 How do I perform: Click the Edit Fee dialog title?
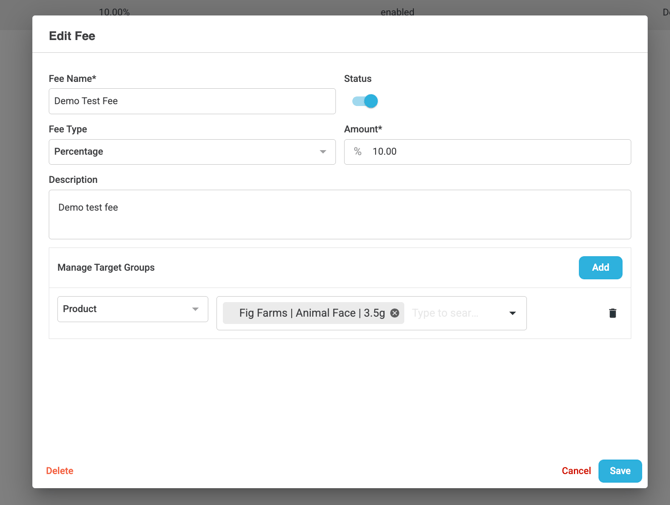pos(72,36)
